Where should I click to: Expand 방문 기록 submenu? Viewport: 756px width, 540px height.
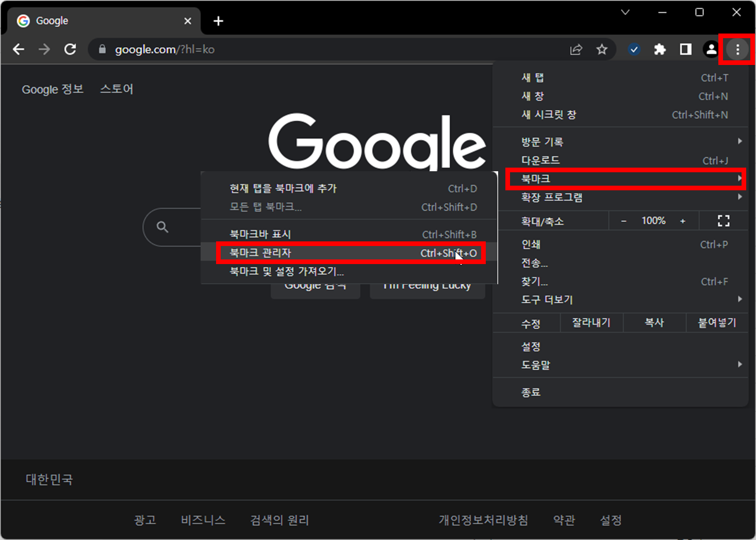621,142
